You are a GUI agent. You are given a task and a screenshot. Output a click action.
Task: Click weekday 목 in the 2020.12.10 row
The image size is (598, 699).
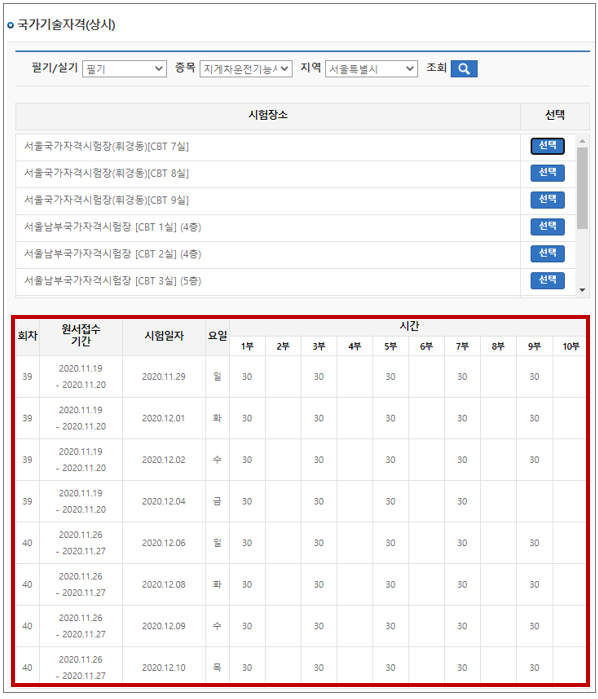[217, 667]
